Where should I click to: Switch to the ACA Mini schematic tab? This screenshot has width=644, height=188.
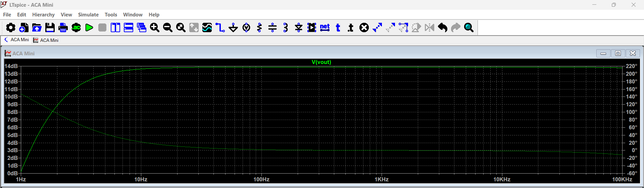16,40
